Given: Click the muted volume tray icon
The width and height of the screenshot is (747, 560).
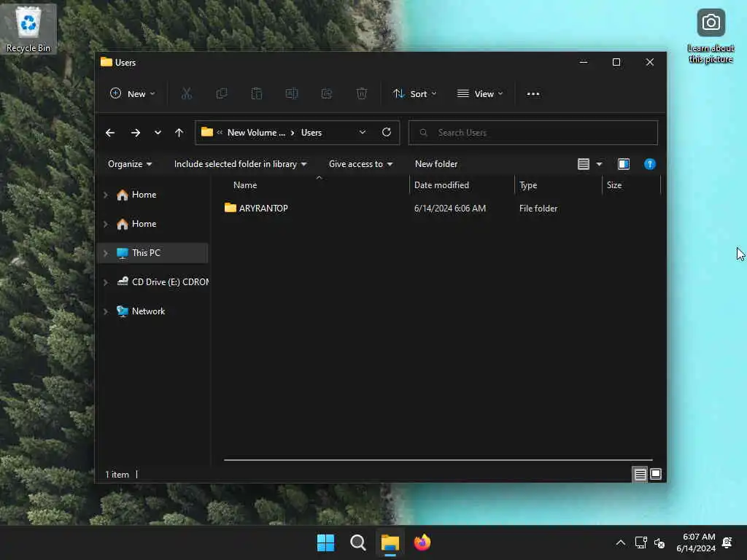Looking at the screenshot, I should pos(659,542).
